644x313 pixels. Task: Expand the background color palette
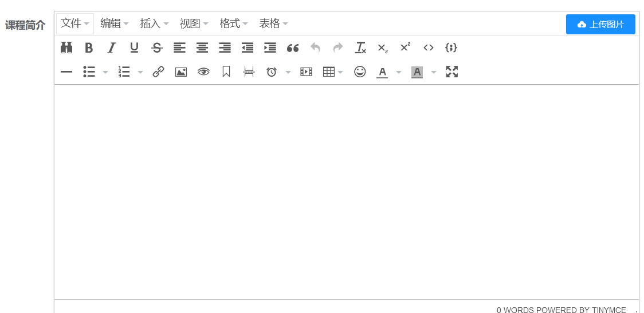(433, 73)
